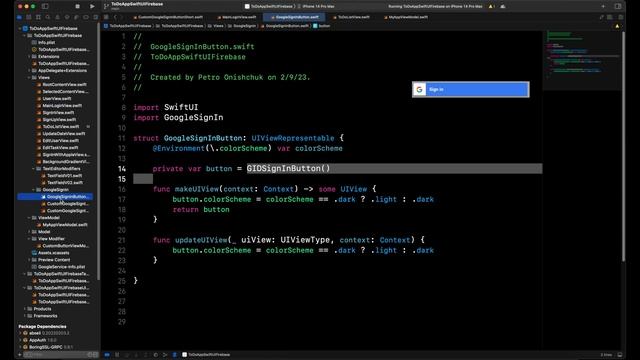Open the Symbol navigator icon
Screen dimensions: 640x360
(38, 17)
